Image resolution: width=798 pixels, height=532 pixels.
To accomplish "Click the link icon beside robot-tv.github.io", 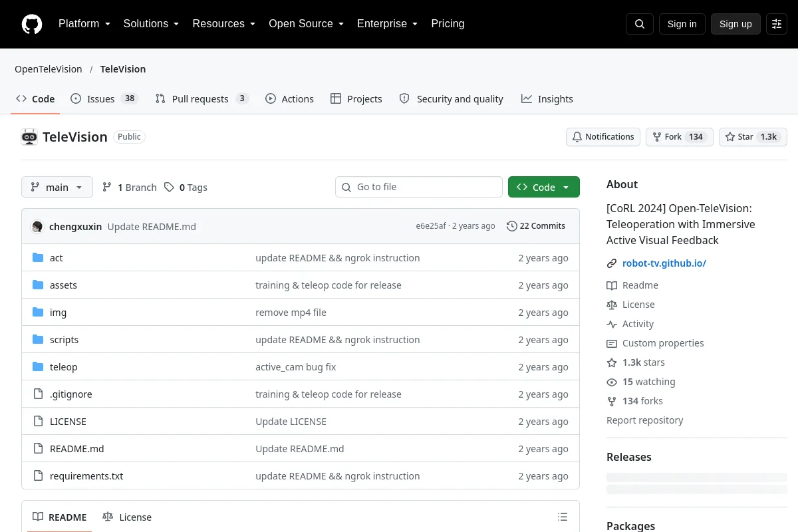I will 612,263.
